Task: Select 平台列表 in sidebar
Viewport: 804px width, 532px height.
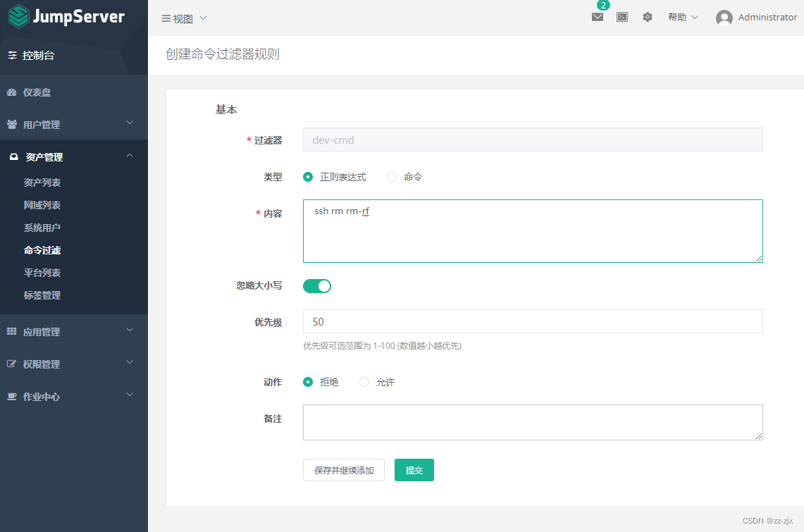Action: pyautogui.click(x=41, y=272)
